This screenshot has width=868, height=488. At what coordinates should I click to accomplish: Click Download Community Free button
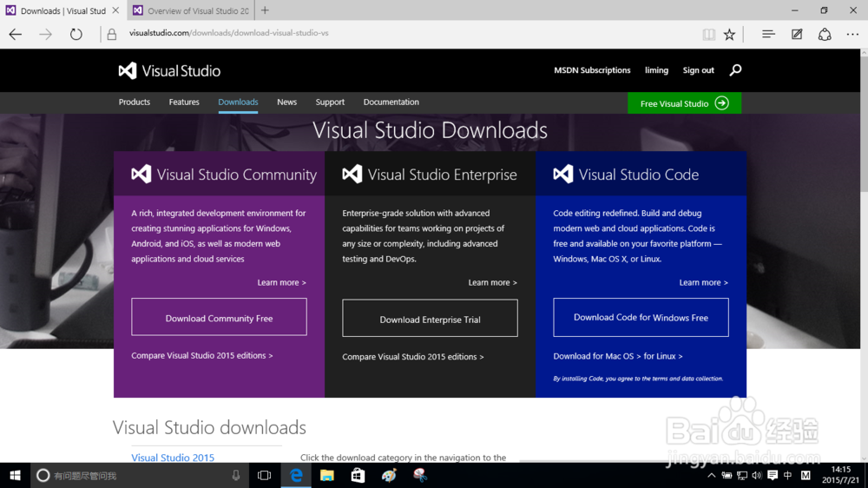click(x=219, y=317)
